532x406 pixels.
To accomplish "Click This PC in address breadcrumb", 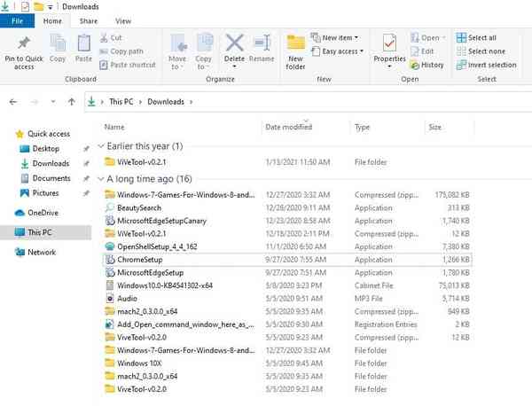I will coord(121,102).
